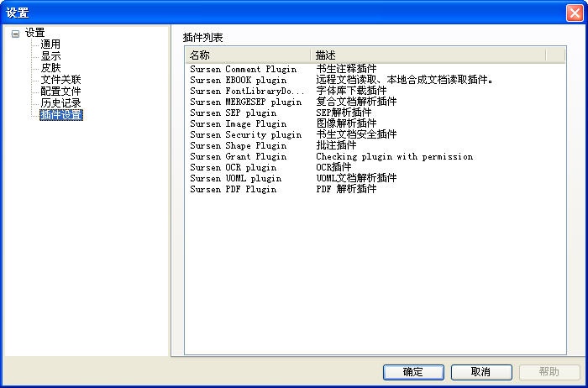
Task: Select Sursen PDF Plugin entry
Action: point(233,189)
